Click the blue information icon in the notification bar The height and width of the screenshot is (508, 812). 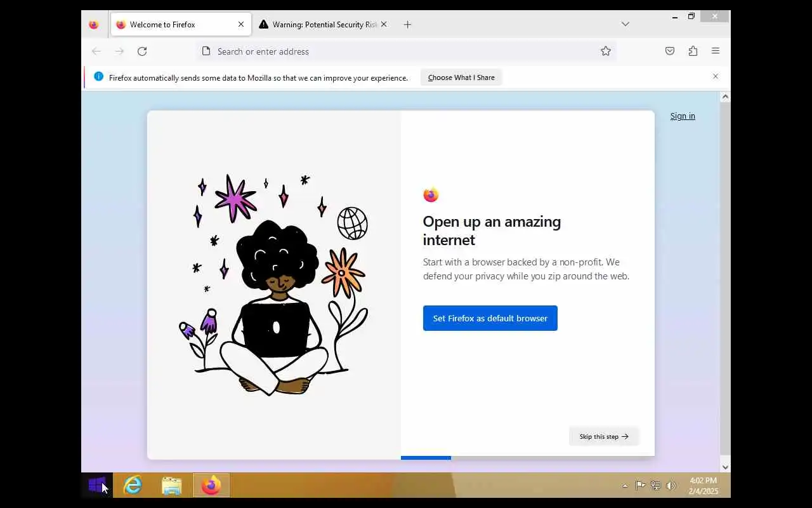click(x=98, y=77)
